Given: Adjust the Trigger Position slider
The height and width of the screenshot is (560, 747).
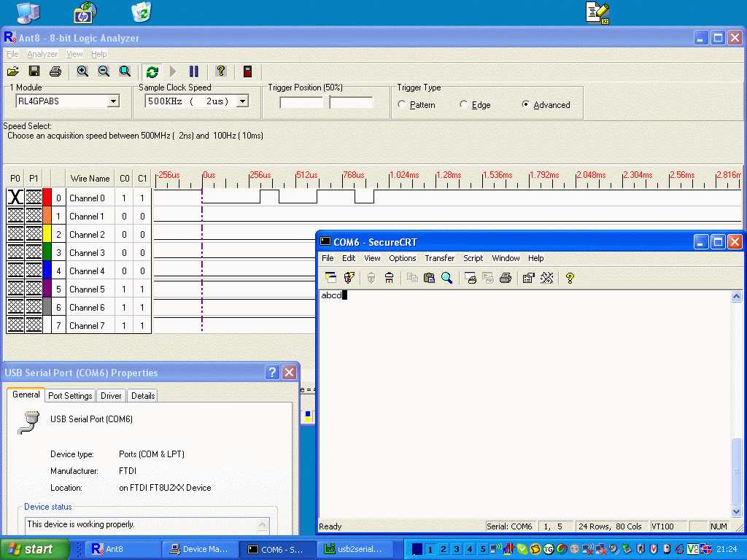Looking at the screenshot, I should point(326,102).
